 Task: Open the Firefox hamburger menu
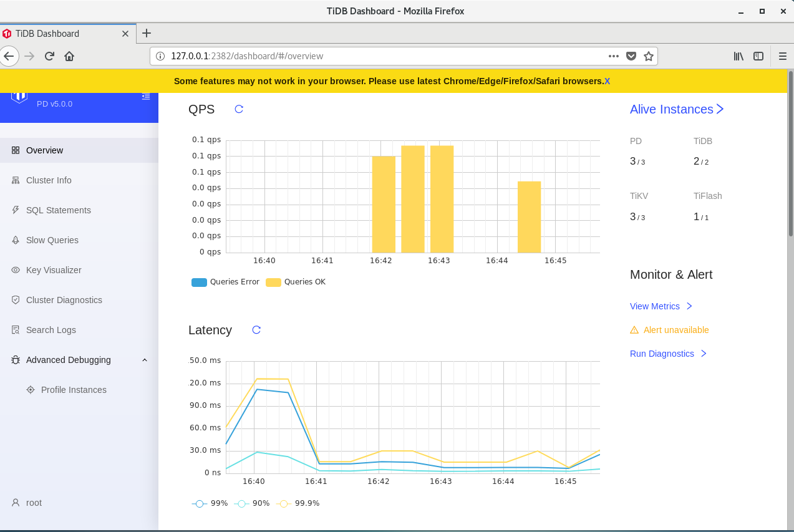pyautogui.click(x=783, y=56)
